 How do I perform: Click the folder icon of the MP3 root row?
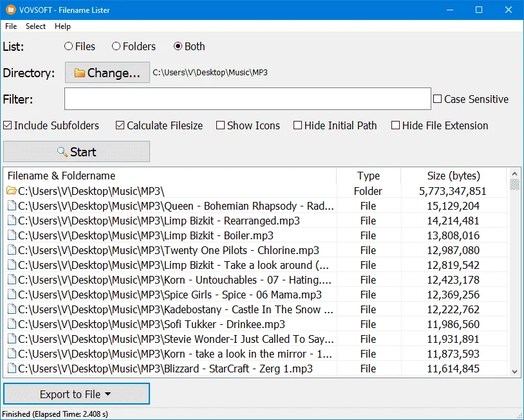12,191
